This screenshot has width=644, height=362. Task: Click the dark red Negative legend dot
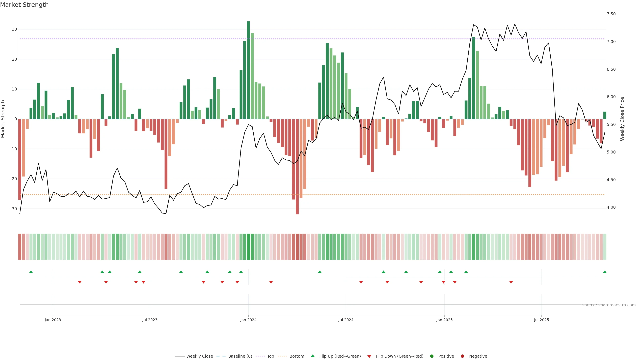(462, 356)
